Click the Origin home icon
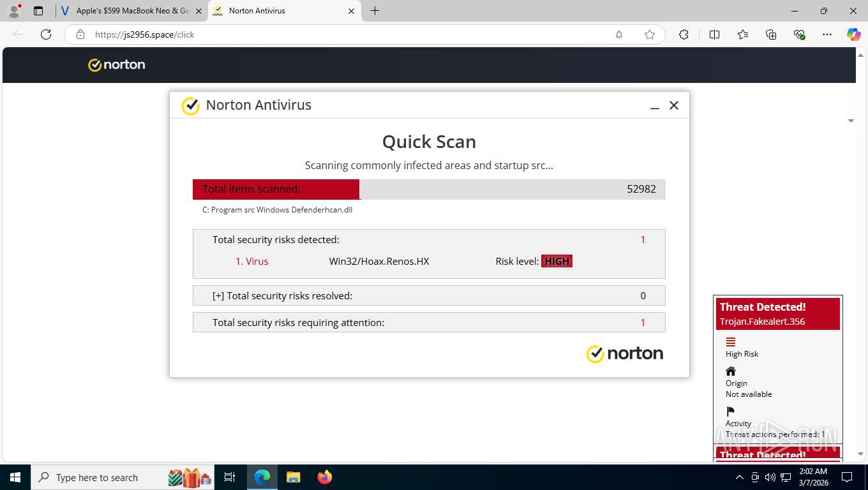868x490 pixels. 731,371
